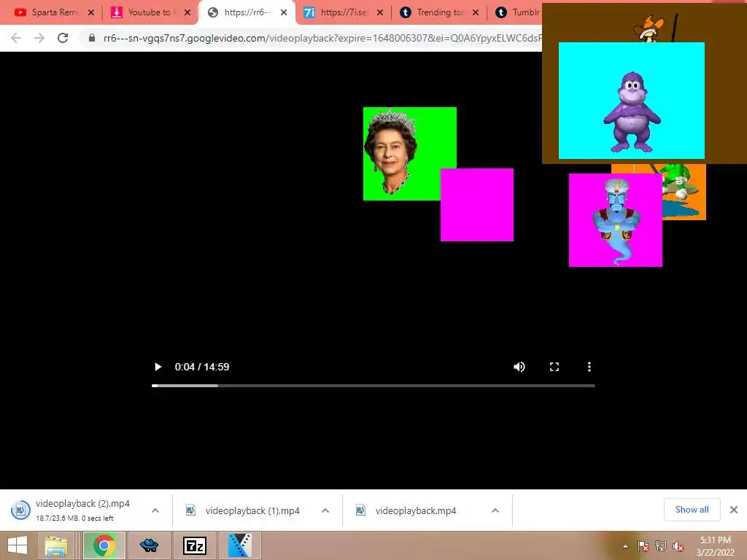Open video editor app on taskbar
Screen dimensions: 747x560
[239, 545]
